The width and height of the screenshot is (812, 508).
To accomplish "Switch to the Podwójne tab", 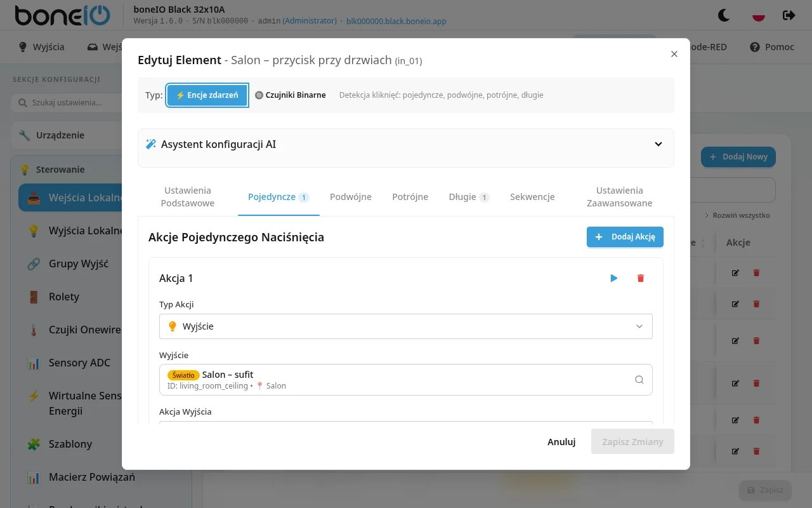I will point(351,197).
